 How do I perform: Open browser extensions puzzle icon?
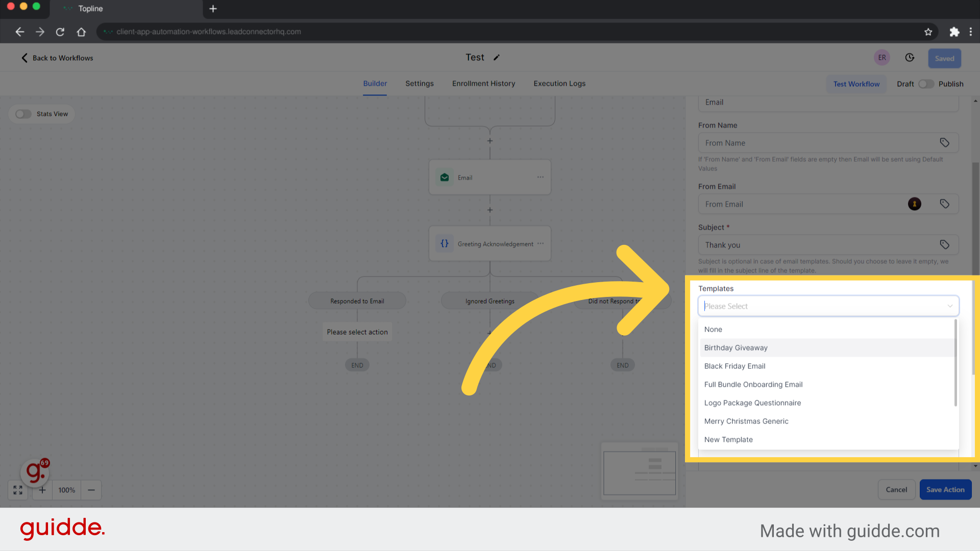(954, 32)
